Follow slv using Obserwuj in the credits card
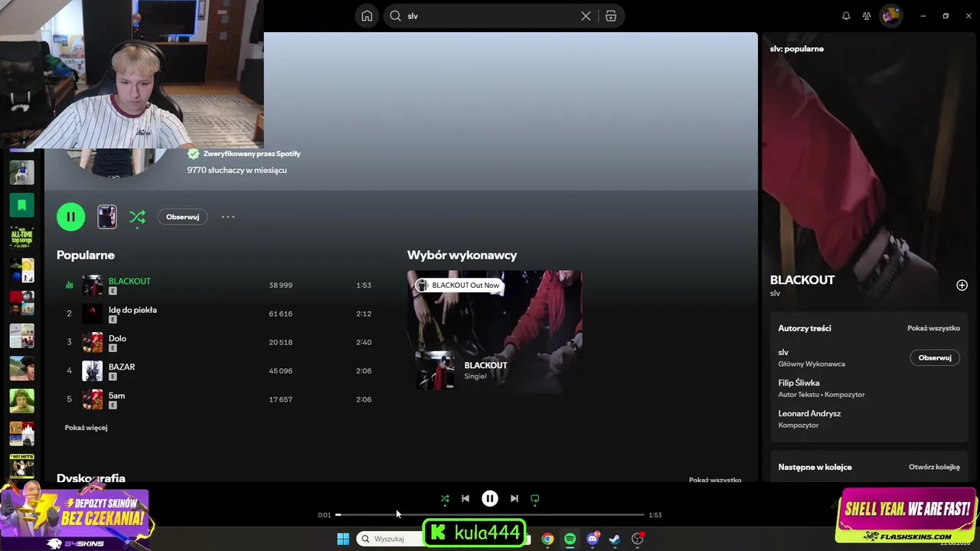980x551 pixels. (935, 357)
